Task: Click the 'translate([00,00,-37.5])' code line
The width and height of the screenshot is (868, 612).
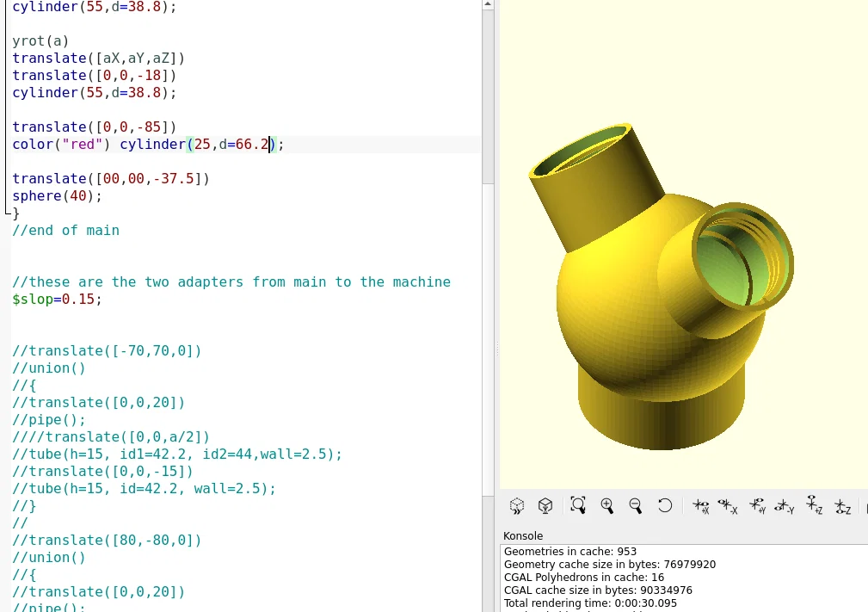Action: 111,178
